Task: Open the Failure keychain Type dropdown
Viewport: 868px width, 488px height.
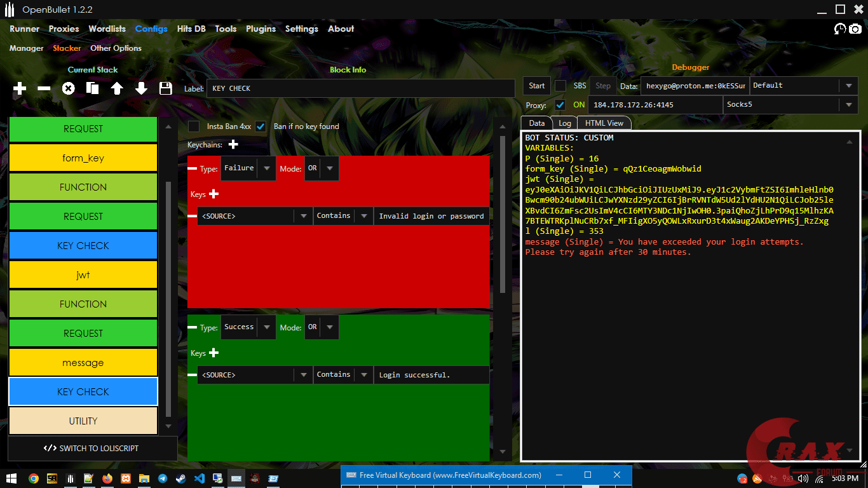Action: click(248, 168)
